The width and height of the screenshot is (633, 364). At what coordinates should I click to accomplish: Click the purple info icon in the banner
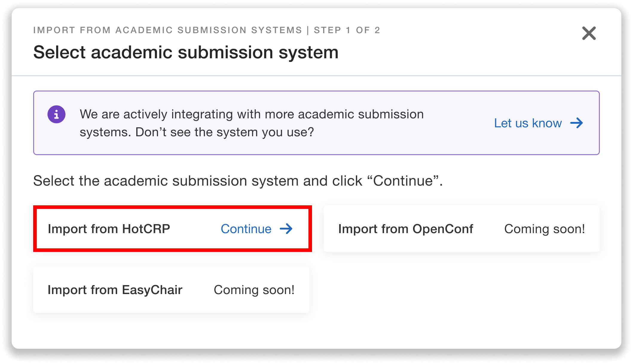point(57,114)
